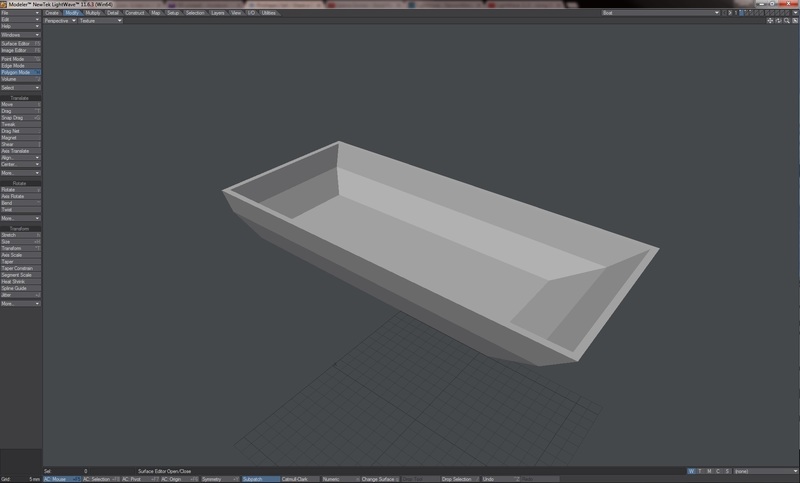Select the Rotate tool
800x483 pixels.
tap(20, 189)
